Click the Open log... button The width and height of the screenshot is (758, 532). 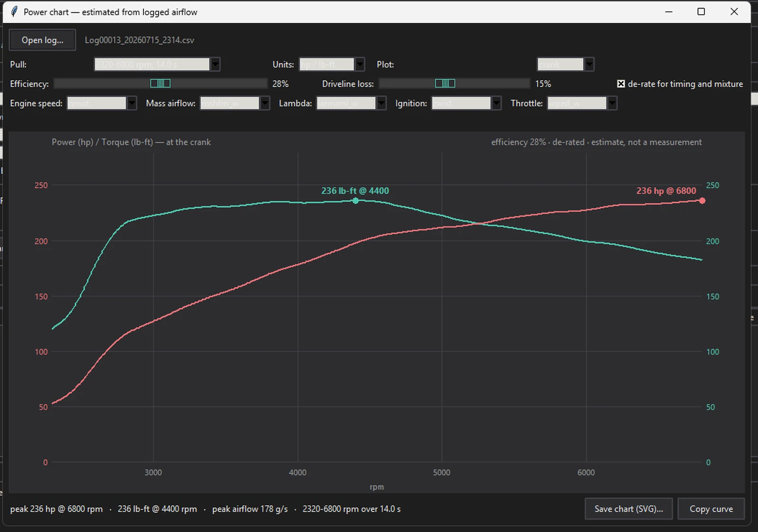tap(42, 40)
